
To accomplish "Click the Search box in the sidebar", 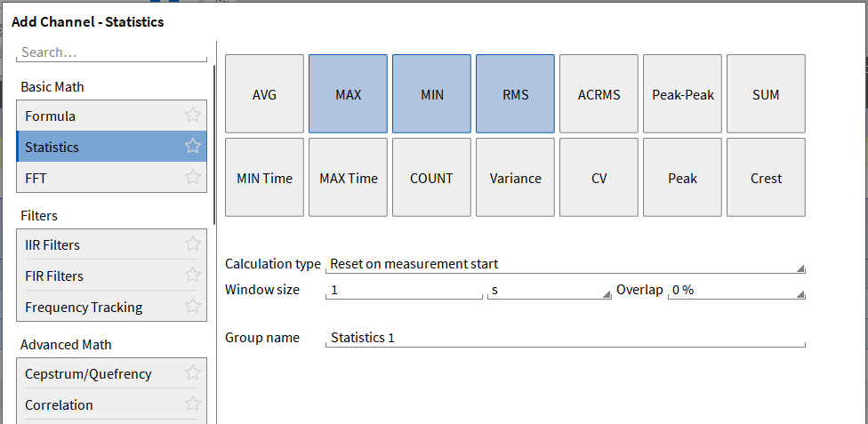I will tap(111, 52).
